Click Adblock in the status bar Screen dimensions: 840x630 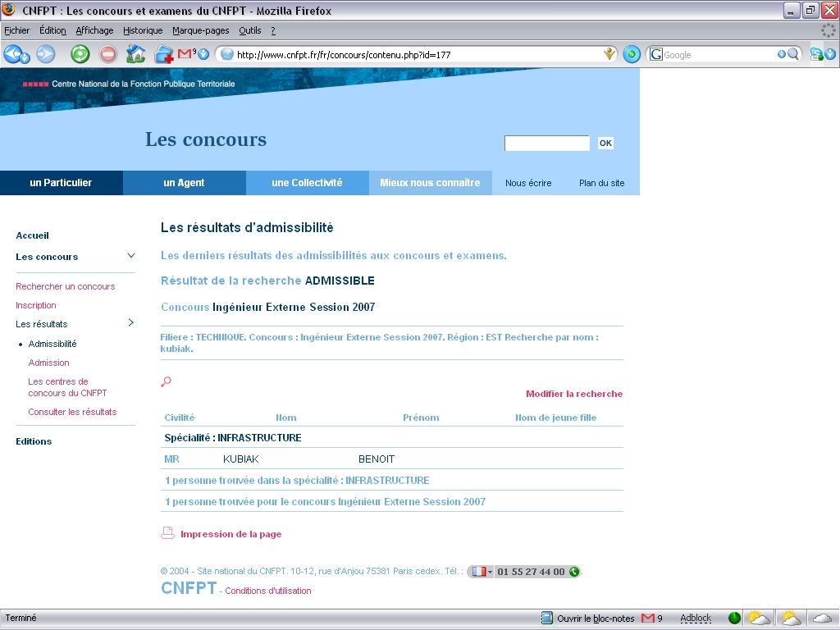coord(696,618)
